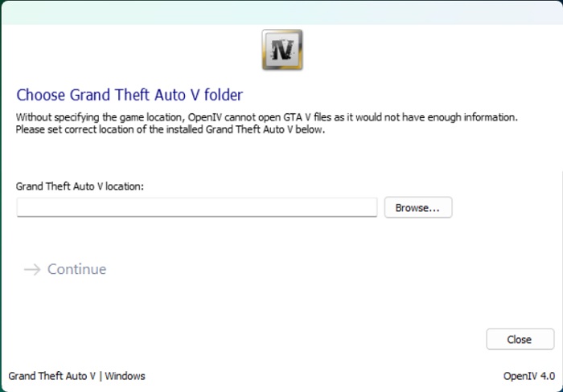Click 'Grand Theft Auto V | Windows' status text
The width and height of the screenshot is (563, 392).
point(77,376)
